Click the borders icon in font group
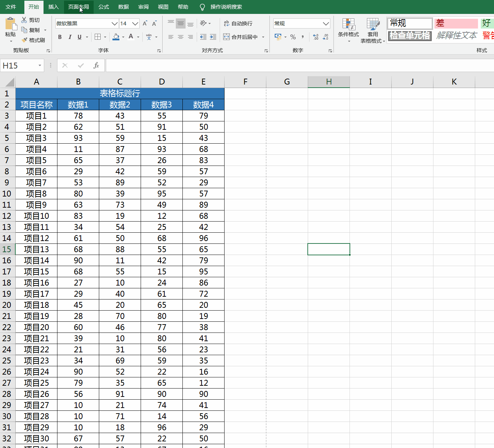Viewport: 494px width, 448px height. pyautogui.click(x=98, y=37)
